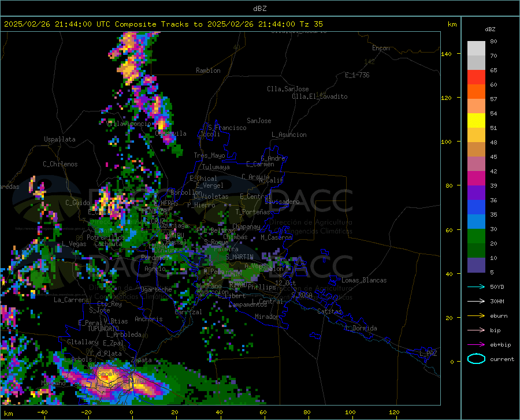This screenshot has height=420, width=520.
Task: Click the '30HM' legend label
Action: (497, 302)
